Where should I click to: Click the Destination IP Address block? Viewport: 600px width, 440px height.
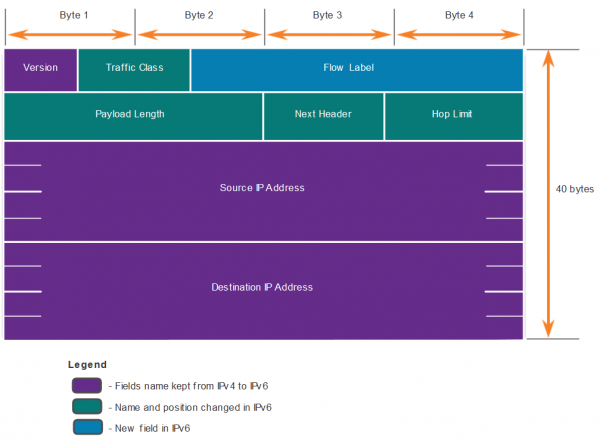(x=262, y=288)
